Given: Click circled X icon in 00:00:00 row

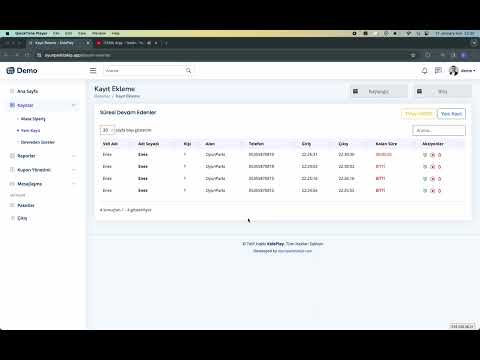Looking at the screenshot, I should point(433,155).
